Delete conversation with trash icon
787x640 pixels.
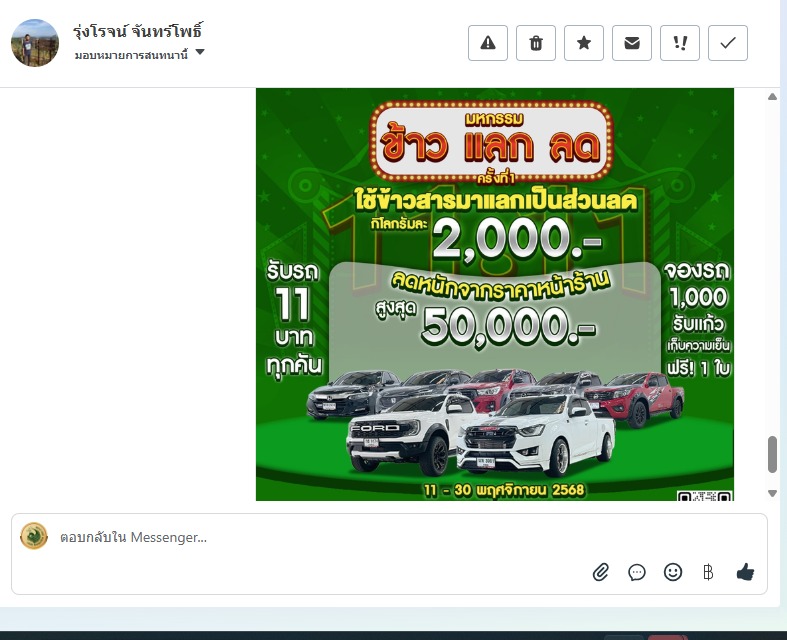point(536,43)
